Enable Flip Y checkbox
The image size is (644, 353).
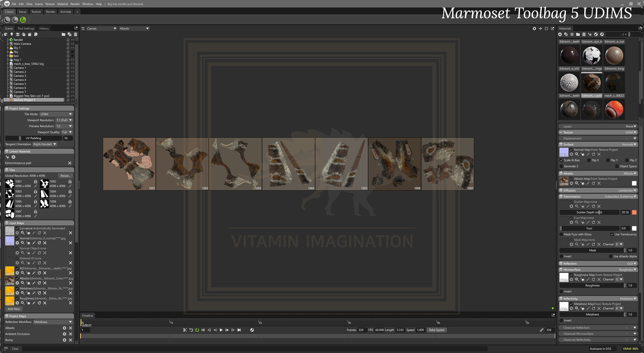[x=608, y=160]
